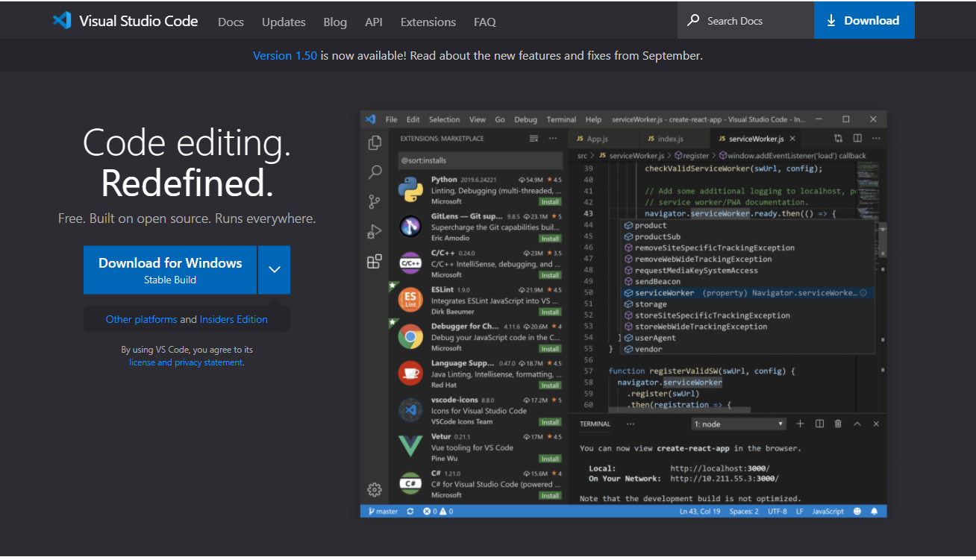Open the Insiders Edition link
Viewport: 976px width, 560px height.
pyautogui.click(x=234, y=319)
